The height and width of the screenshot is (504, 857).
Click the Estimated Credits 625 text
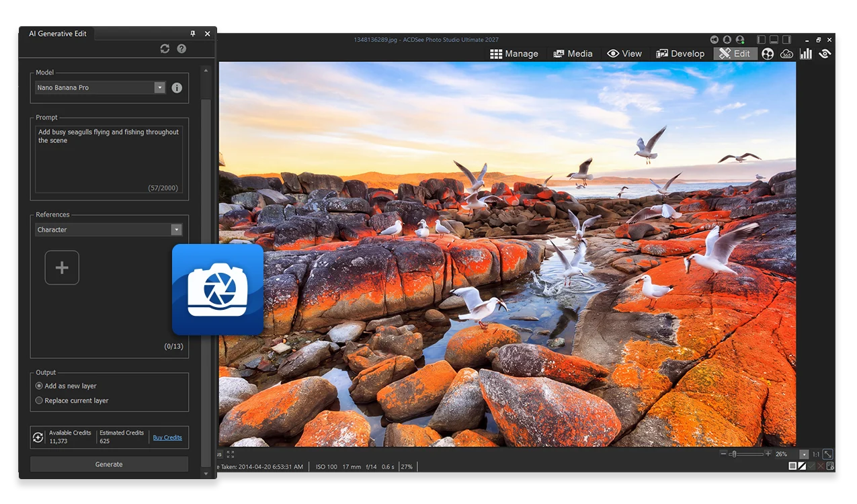(x=122, y=437)
